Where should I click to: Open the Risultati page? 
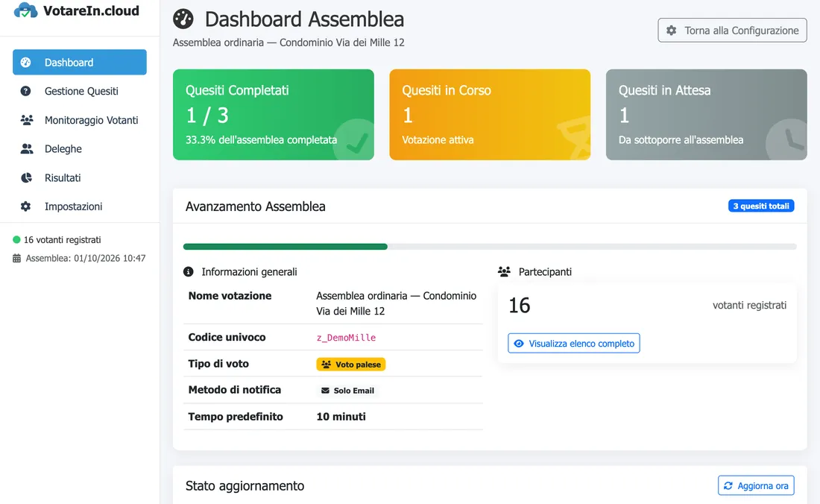pyautogui.click(x=80, y=177)
